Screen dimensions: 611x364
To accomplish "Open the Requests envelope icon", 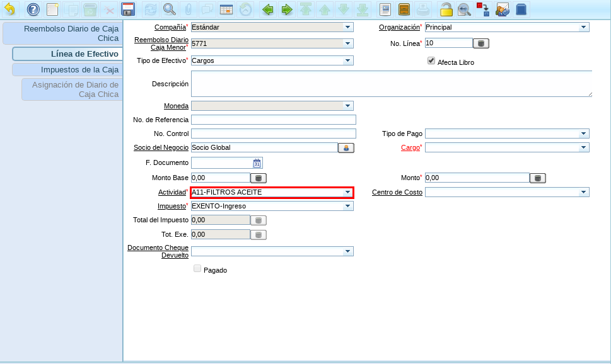I will 503,9.
